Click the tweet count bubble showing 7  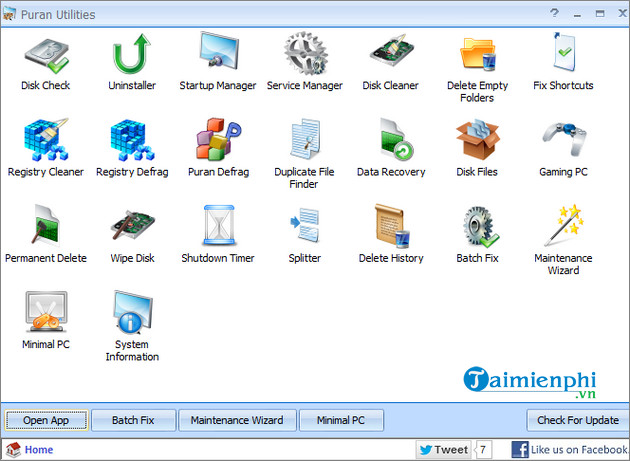coord(483,450)
